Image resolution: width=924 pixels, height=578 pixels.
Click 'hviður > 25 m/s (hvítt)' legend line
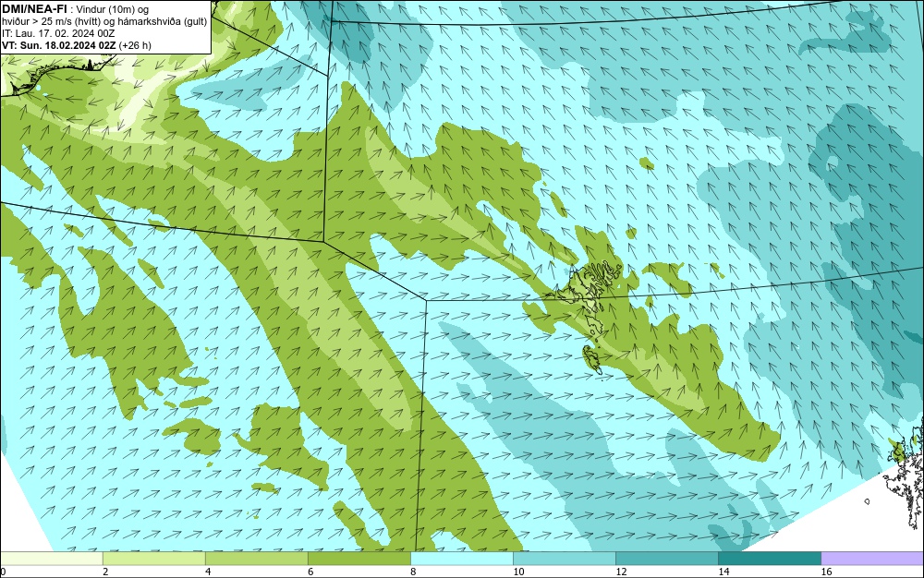click(51, 22)
